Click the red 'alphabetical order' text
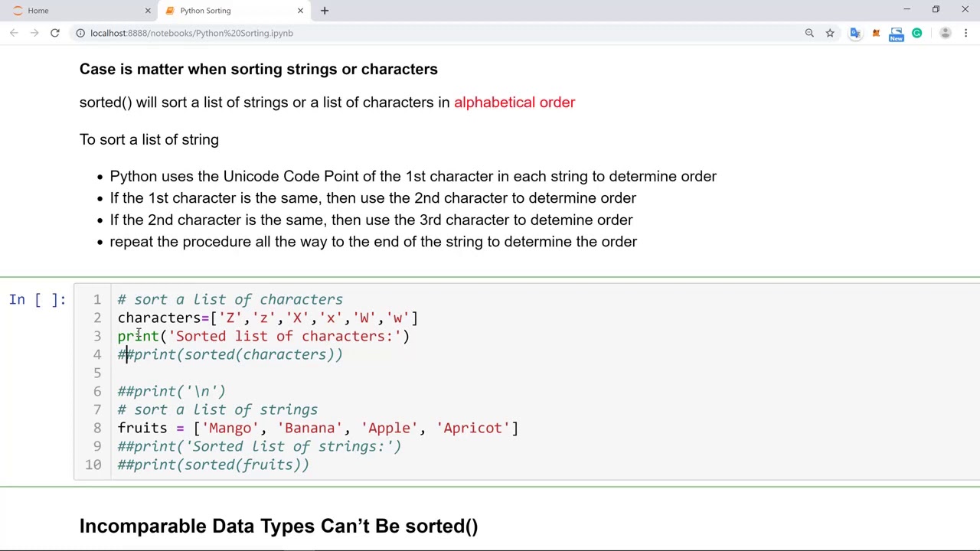This screenshot has height=551, width=980. 514,103
